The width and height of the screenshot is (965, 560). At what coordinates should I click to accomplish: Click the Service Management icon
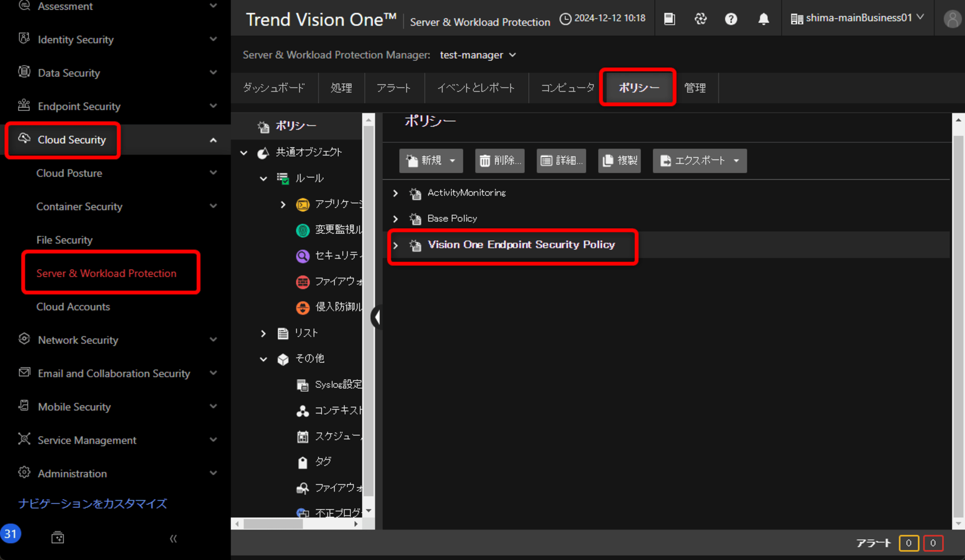pos(24,439)
